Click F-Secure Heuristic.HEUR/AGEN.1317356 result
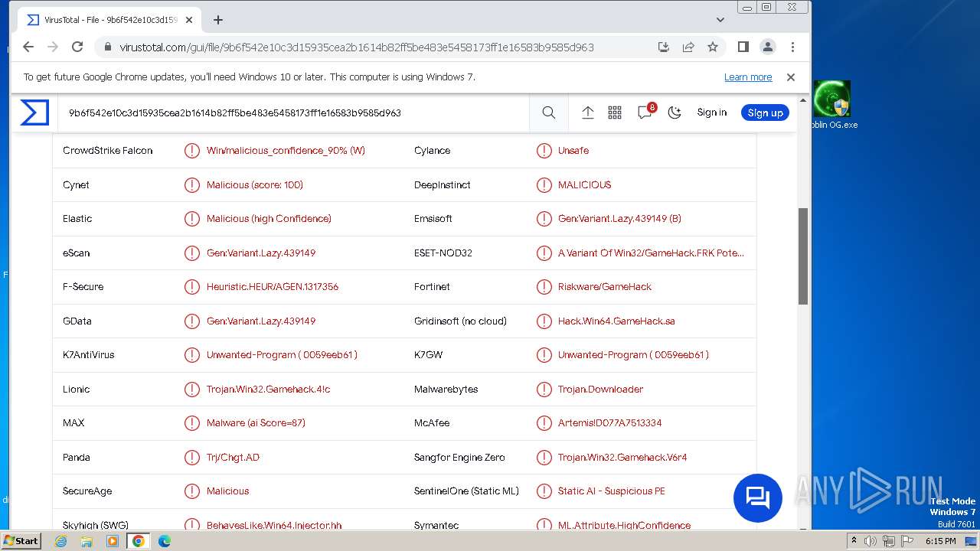This screenshot has width=980, height=551. click(x=273, y=287)
